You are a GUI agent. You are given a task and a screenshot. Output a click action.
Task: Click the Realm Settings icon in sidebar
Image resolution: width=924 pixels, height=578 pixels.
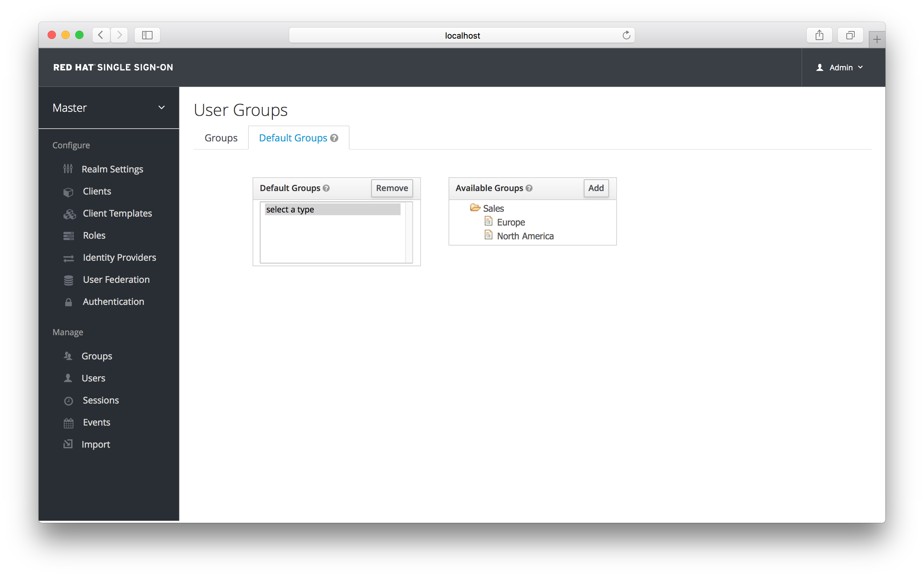pos(68,169)
